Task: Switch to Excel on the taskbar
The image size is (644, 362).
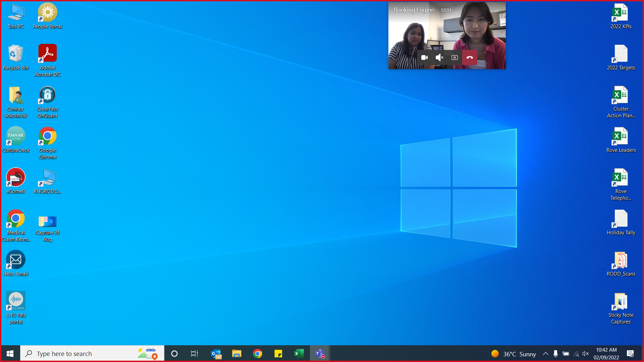Action: [299, 354]
